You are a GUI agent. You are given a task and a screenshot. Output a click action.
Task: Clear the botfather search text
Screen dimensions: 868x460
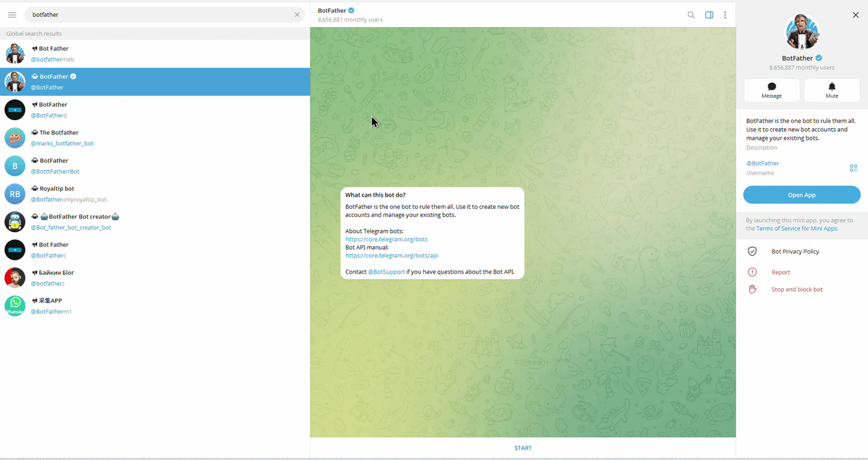pyautogui.click(x=297, y=14)
